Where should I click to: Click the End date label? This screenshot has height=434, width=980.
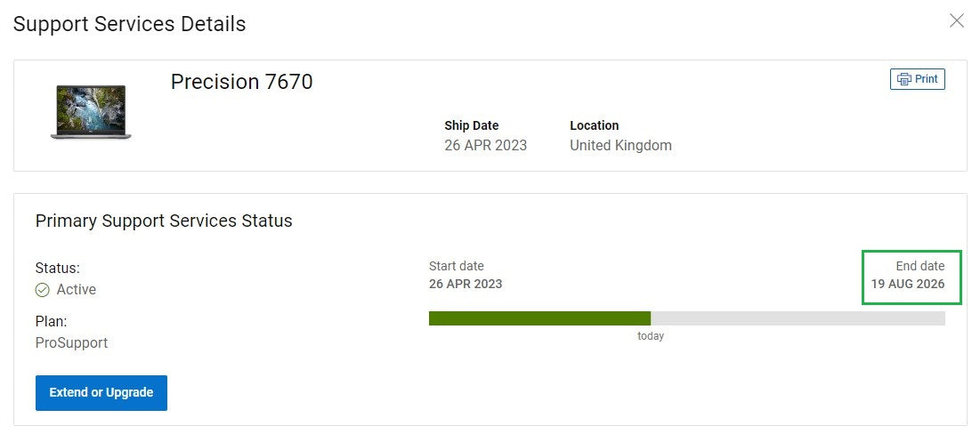[x=920, y=266]
